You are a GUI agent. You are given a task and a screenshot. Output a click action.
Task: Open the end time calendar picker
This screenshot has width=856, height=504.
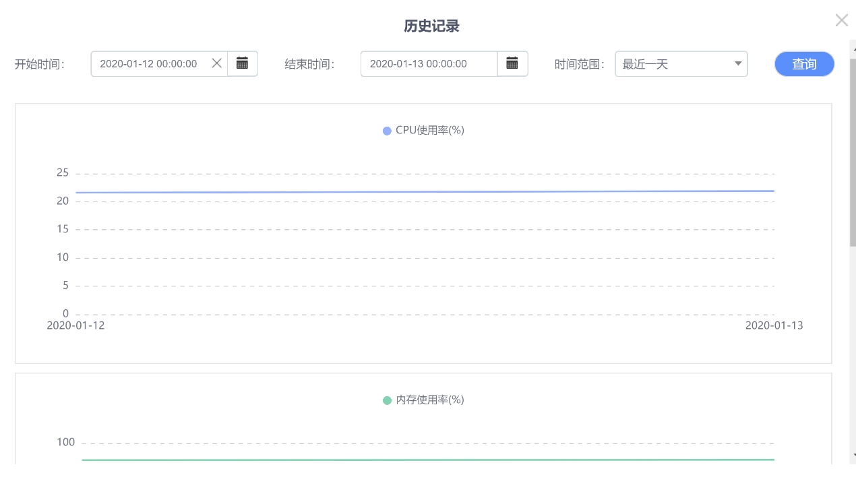512,63
